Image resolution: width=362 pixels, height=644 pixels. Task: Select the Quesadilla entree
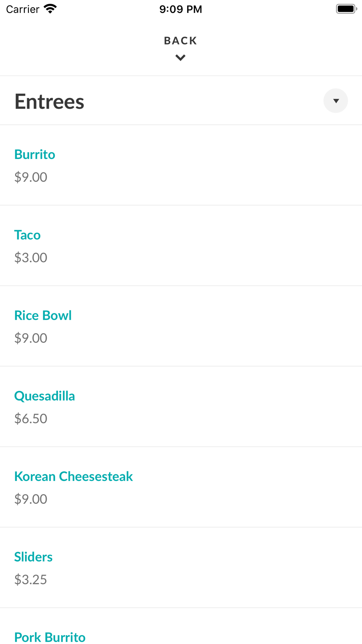pyautogui.click(x=45, y=396)
